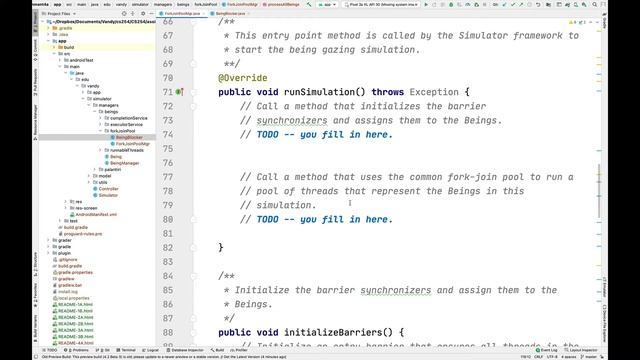This screenshot has height=360, width=640.
Task: Click the fold toggle at line 71 gutter
Action: point(193,92)
